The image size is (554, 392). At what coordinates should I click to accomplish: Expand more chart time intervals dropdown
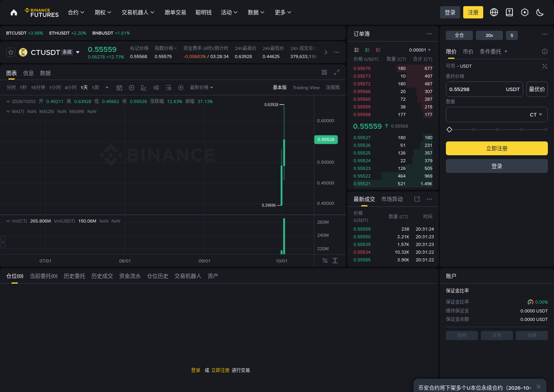107,88
